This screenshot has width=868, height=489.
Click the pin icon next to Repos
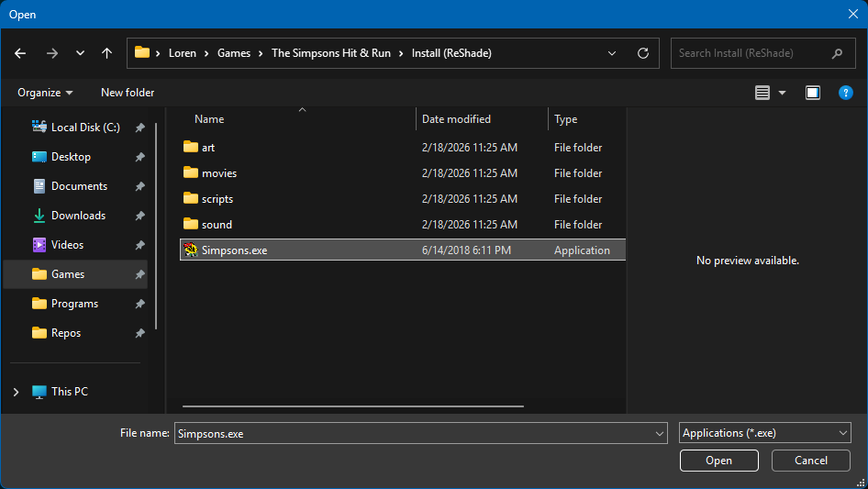[x=140, y=333]
